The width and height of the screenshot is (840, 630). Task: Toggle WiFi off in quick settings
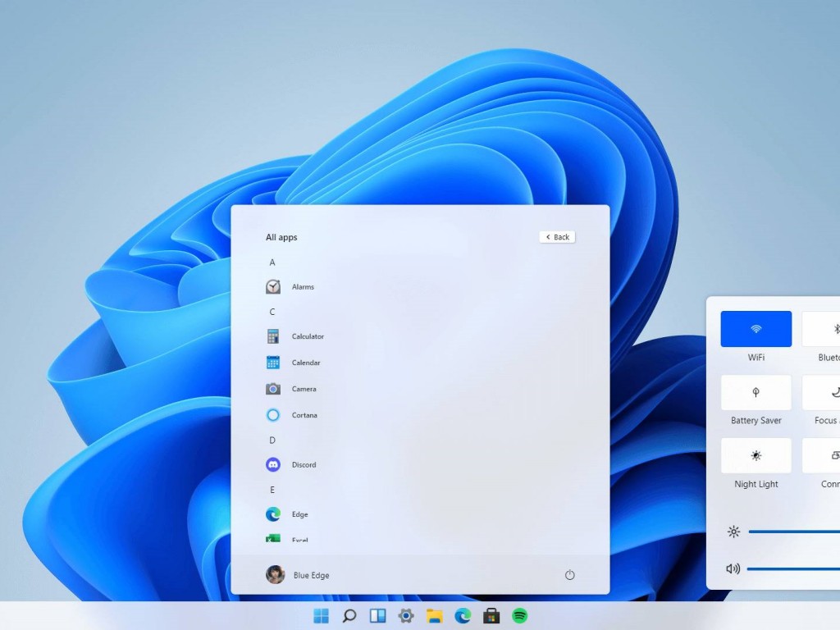pos(755,328)
